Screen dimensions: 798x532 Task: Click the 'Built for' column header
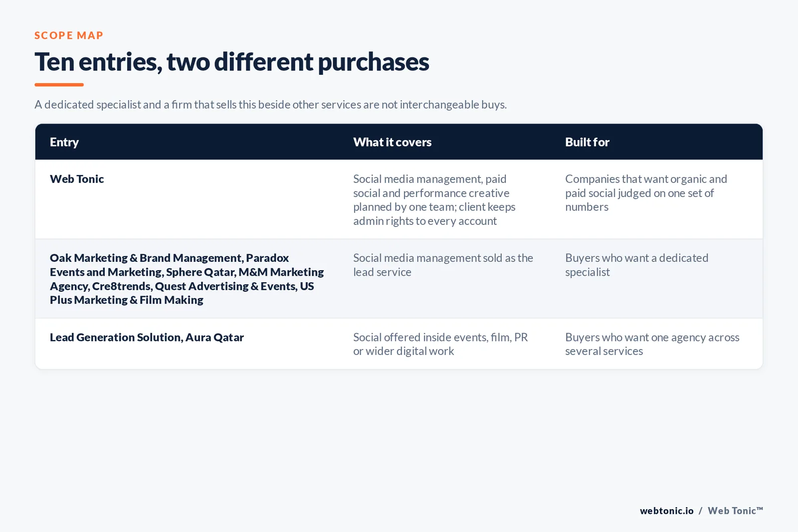[587, 142]
